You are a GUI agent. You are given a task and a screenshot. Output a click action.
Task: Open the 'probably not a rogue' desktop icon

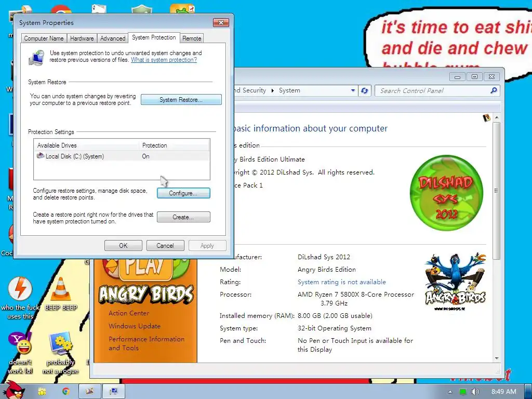coord(60,353)
